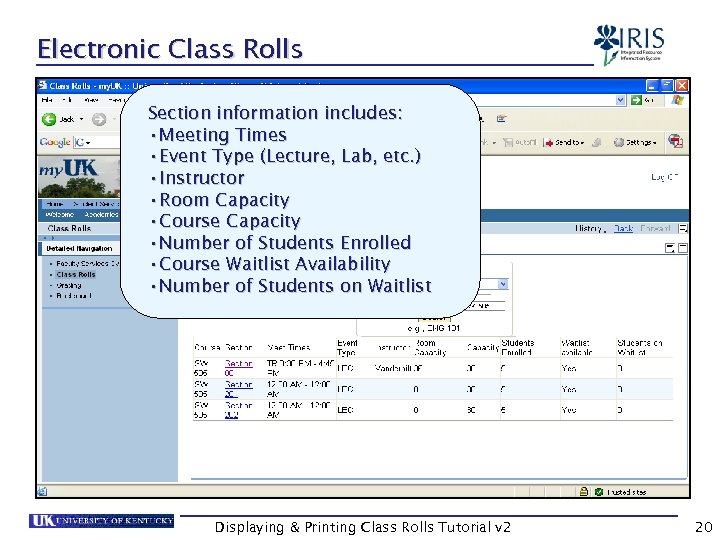
Task: Click the Windows flag throbber icon
Action: coord(678,100)
